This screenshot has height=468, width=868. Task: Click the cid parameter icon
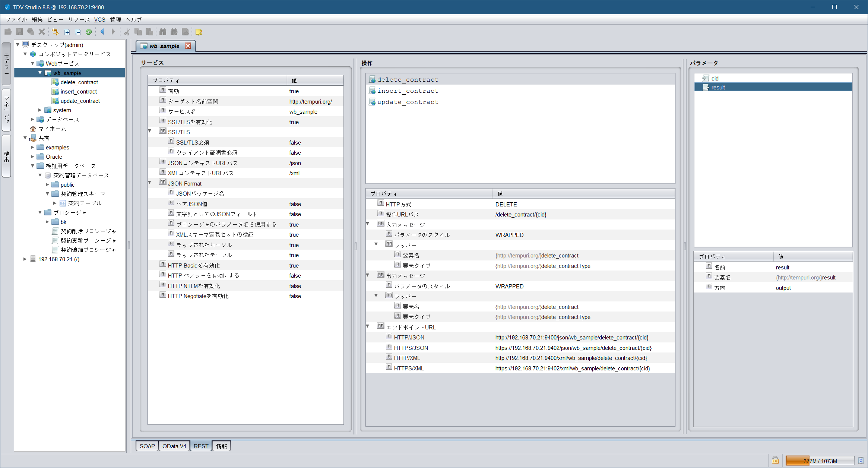(706, 79)
